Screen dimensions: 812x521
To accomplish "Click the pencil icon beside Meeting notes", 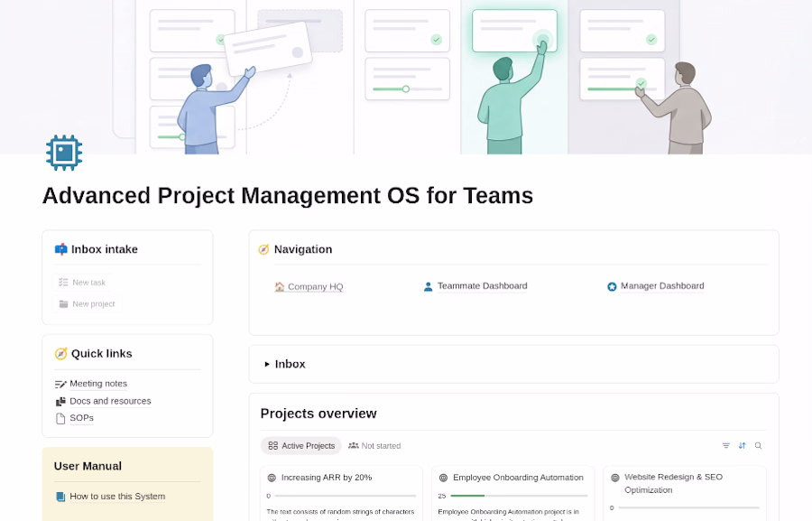I will [x=60, y=384].
